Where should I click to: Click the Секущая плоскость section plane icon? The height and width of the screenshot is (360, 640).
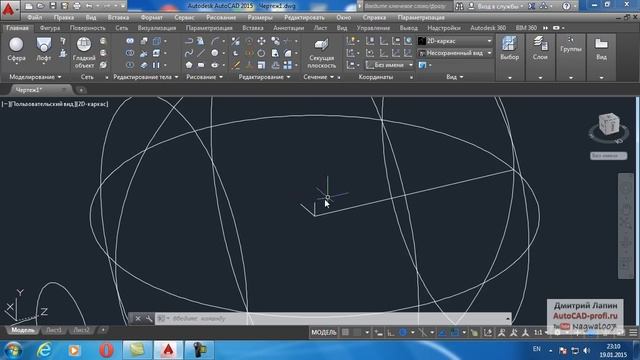tap(321, 45)
